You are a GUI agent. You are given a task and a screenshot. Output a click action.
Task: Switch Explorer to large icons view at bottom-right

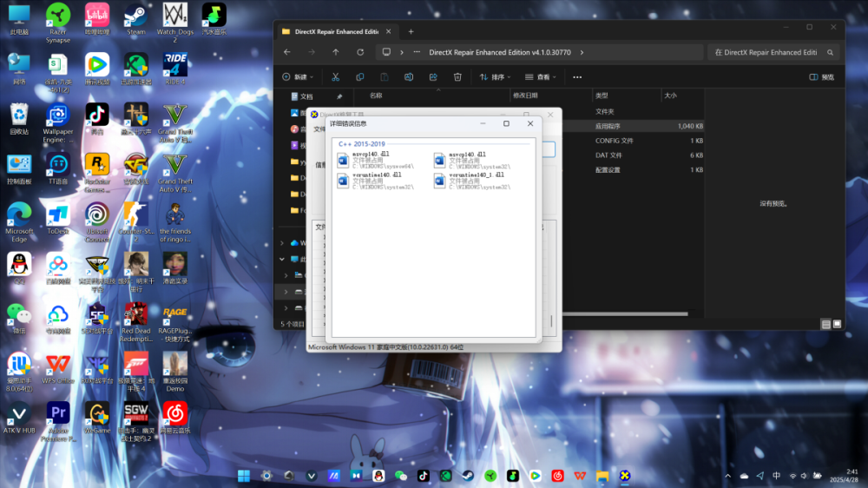tap(837, 324)
